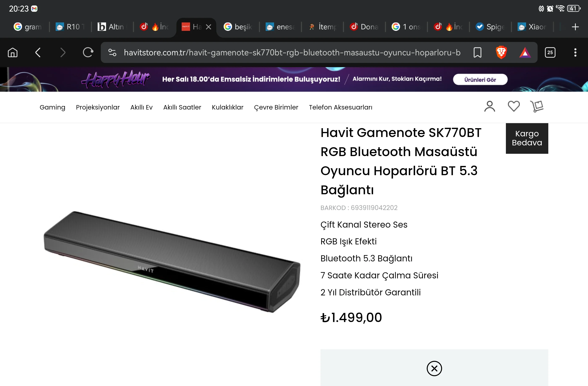Go back with the left arrow
Viewport: 588px width, 386px height.
38,52
